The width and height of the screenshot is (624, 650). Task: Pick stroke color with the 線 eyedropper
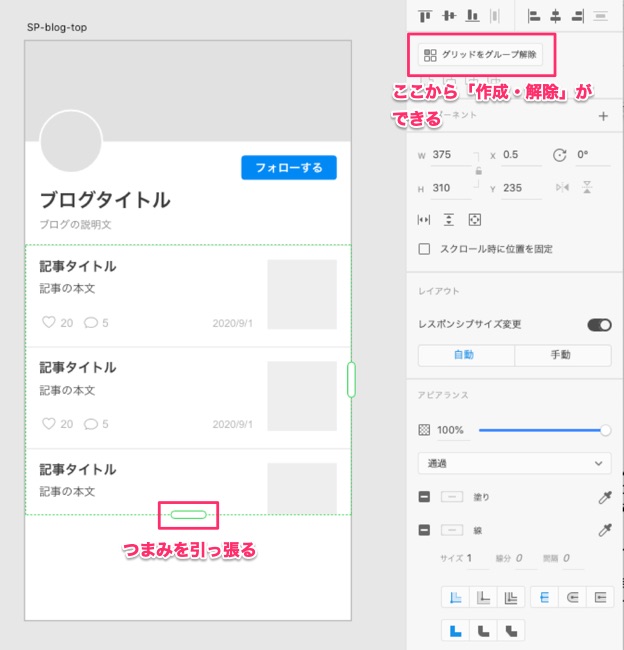click(603, 530)
